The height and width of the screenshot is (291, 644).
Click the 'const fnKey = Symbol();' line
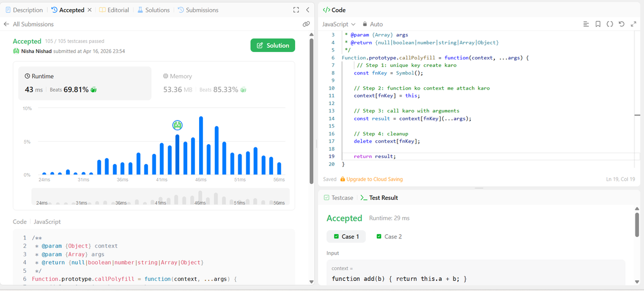(389, 73)
